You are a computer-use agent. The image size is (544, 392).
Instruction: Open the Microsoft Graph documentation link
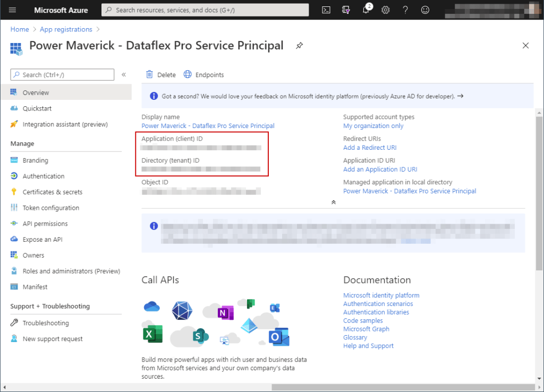click(366, 329)
